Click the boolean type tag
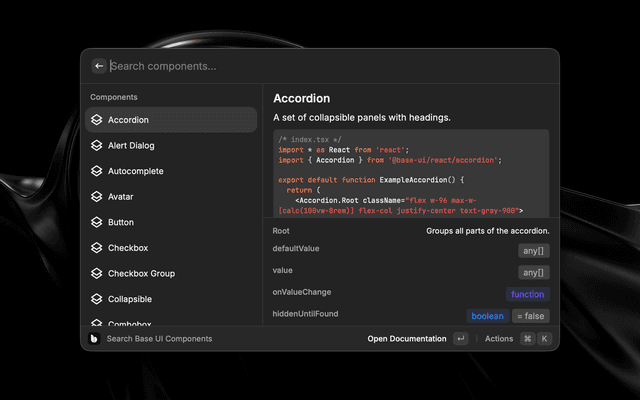The width and height of the screenshot is (640, 400). coord(487,316)
